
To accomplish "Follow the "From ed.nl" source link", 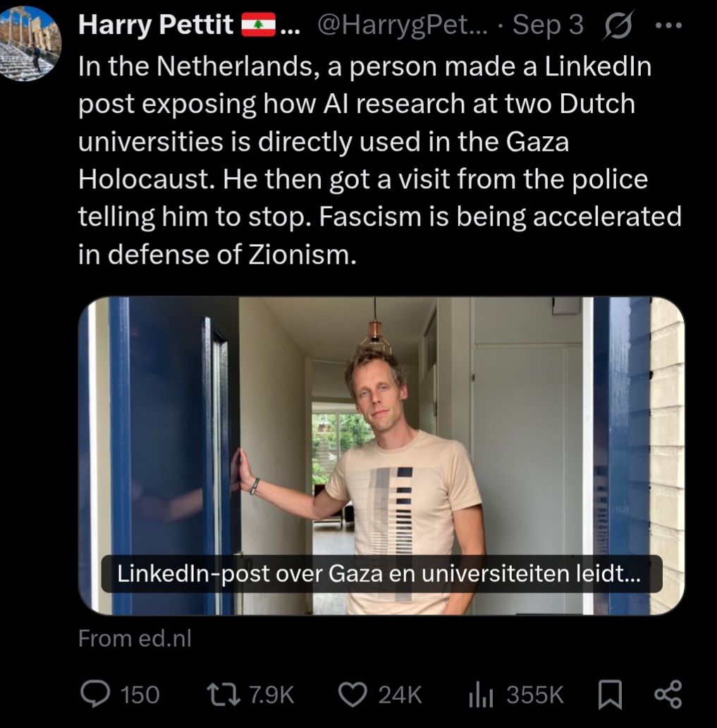I will (x=135, y=638).
